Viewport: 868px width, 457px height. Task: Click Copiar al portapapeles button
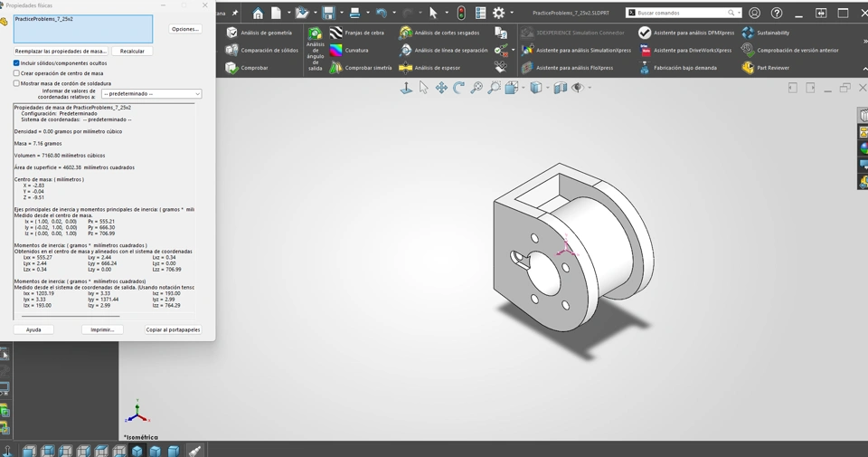pyautogui.click(x=173, y=329)
